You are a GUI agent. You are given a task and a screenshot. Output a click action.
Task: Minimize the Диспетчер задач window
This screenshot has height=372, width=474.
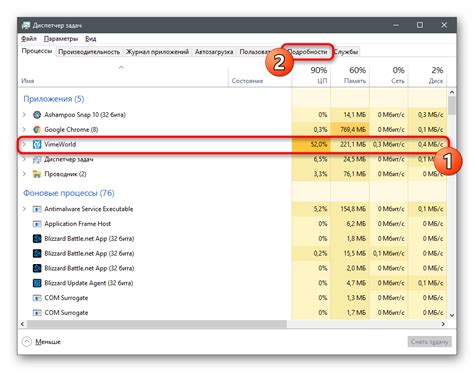pyautogui.click(x=396, y=25)
